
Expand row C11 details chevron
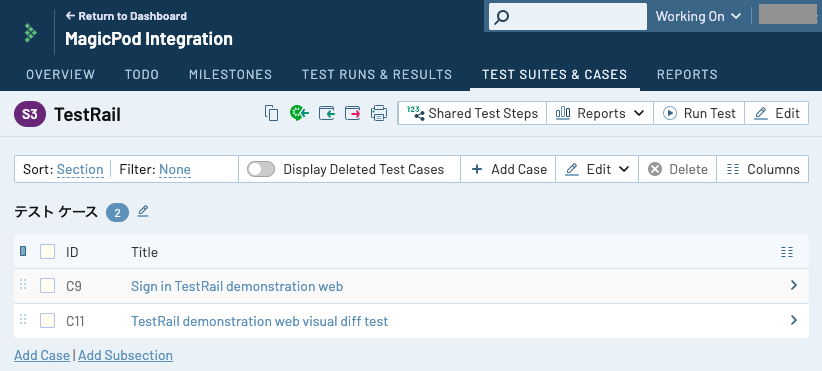click(794, 320)
